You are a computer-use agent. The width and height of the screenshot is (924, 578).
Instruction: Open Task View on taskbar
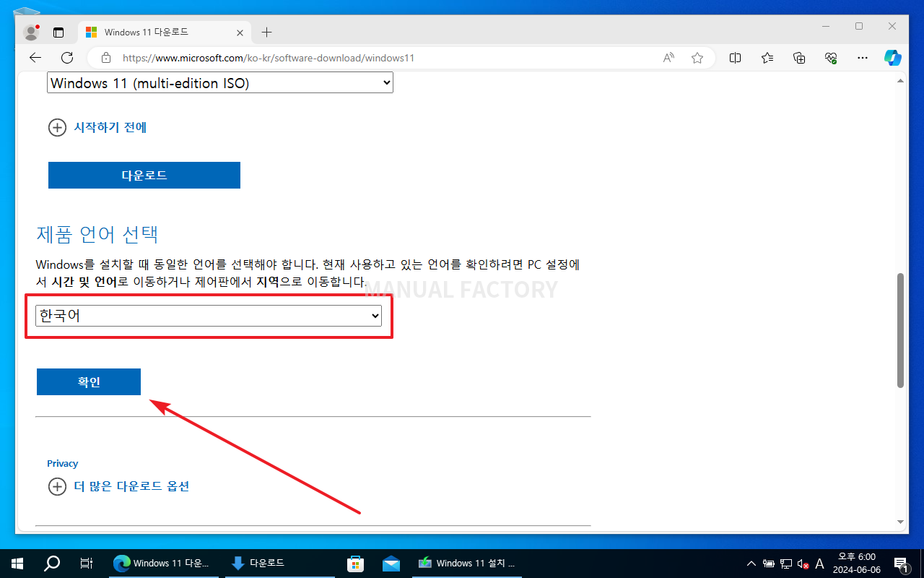point(86,563)
